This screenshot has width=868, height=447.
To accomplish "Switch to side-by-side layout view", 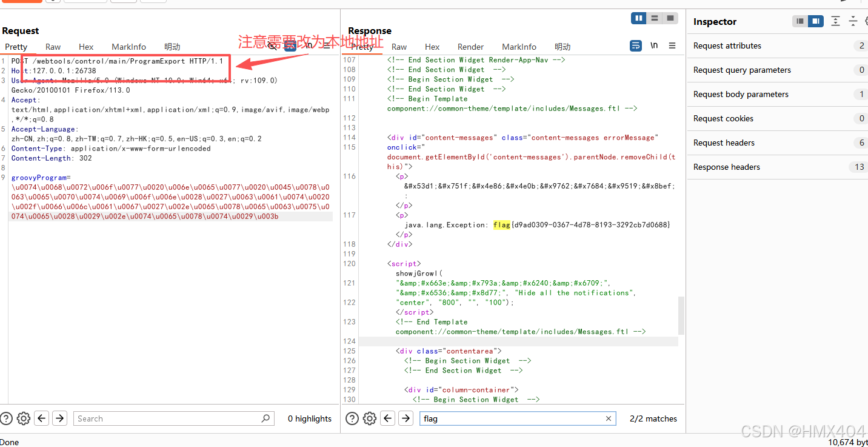I will 639,18.
